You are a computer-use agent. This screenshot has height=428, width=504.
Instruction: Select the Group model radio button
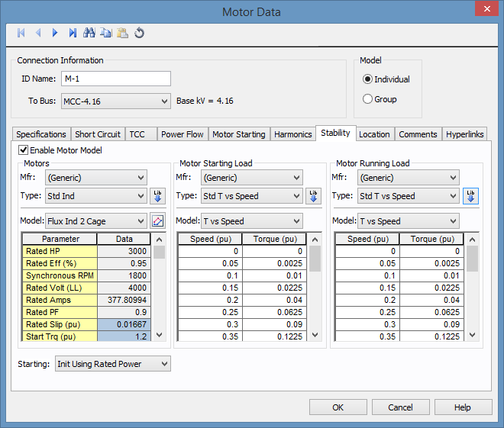pyautogui.click(x=368, y=99)
